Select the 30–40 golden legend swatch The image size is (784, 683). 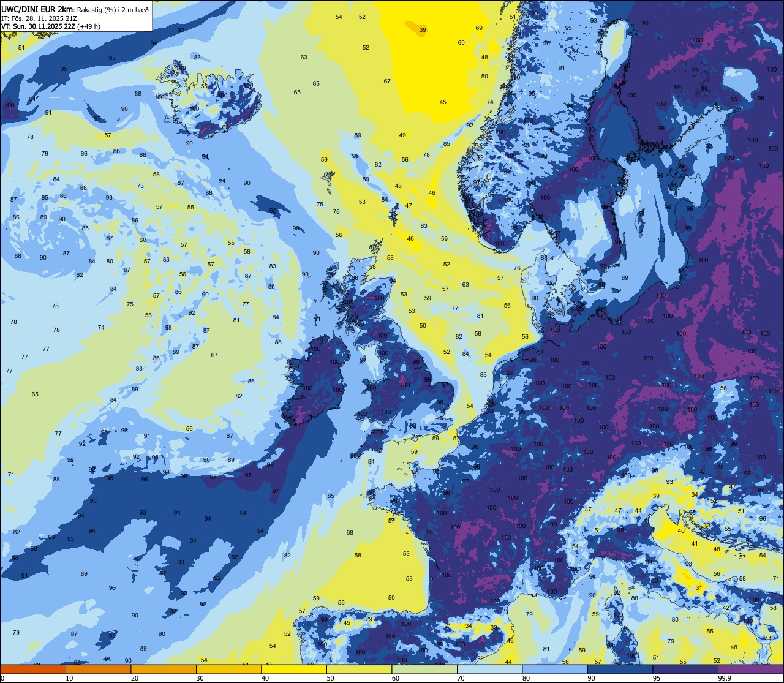pos(228,670)
